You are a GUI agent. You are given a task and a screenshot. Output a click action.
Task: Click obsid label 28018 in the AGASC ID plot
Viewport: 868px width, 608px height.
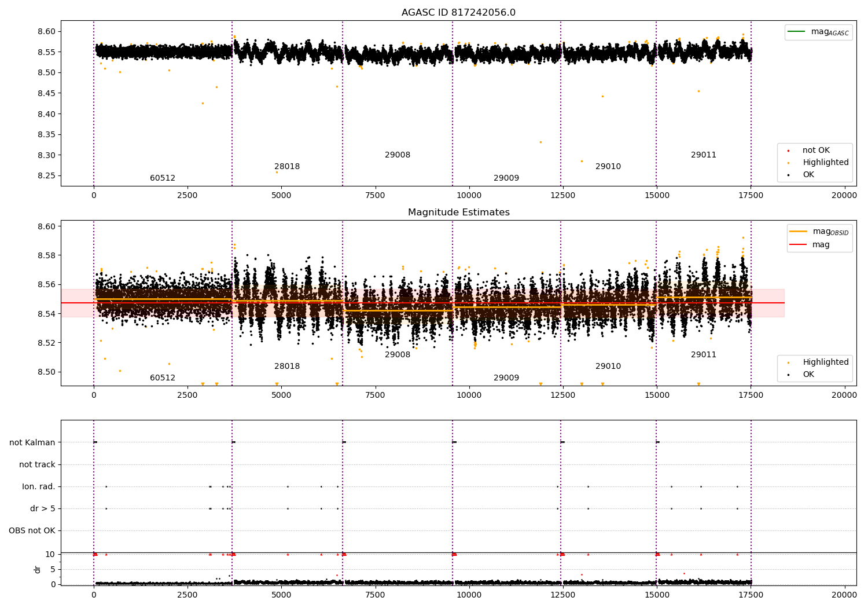[287, 167]
